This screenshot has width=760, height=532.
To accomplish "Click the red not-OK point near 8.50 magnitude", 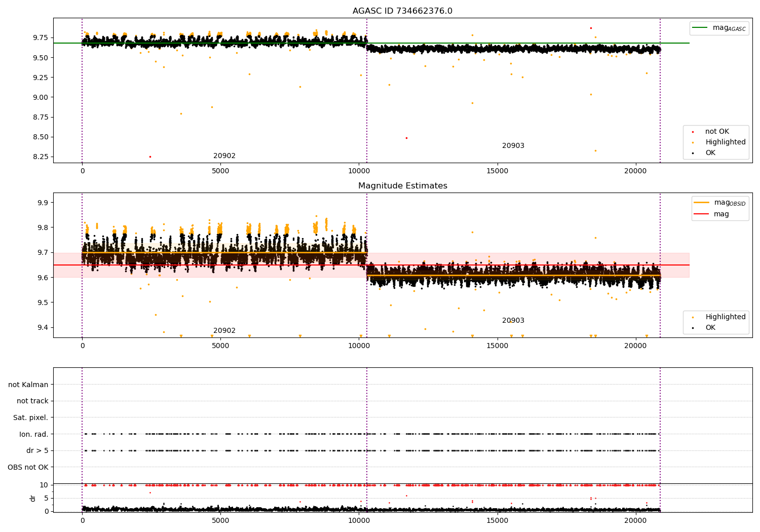I will [x=406, y=138].
